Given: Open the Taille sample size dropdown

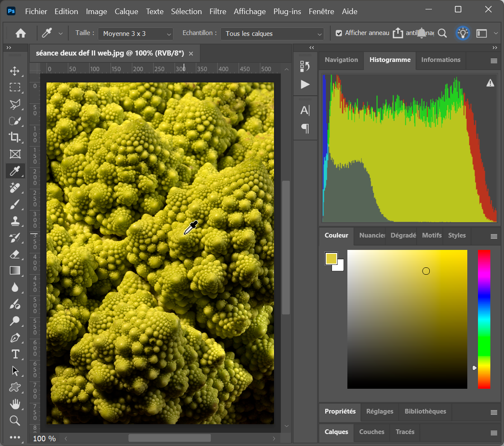Looking at the screenshot, I should click(135, 34).
